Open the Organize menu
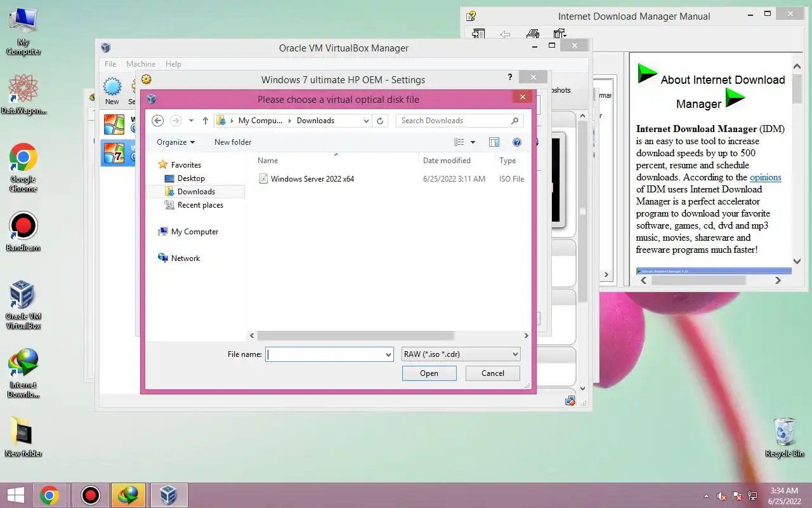Image resolution: width=812 pixels, height=508 pixels. coord(176,142)
